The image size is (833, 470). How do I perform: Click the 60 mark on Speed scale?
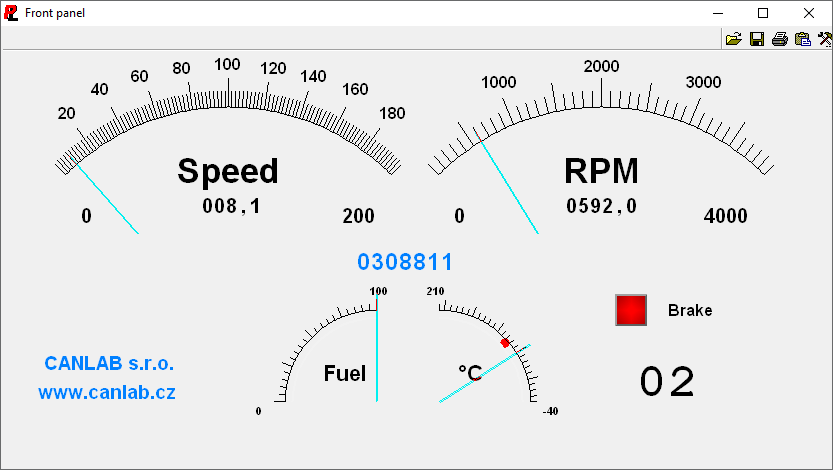[139, 76]
